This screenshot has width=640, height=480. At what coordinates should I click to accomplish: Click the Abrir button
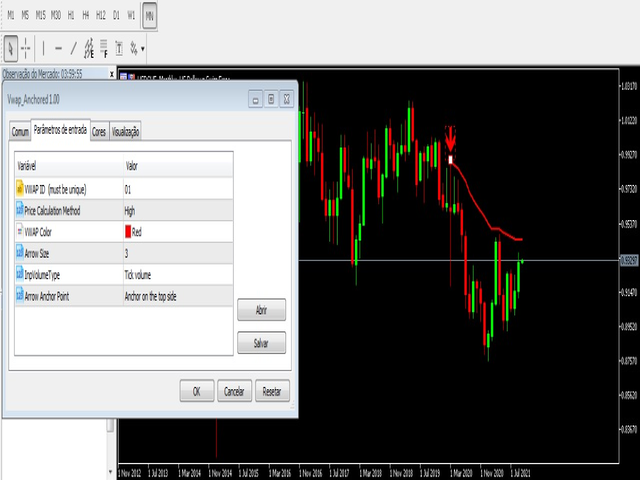coord(262,310)
